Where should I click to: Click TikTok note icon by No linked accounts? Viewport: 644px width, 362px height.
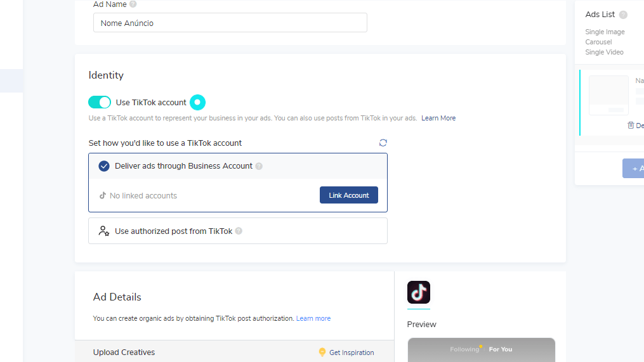click(103, 195)
